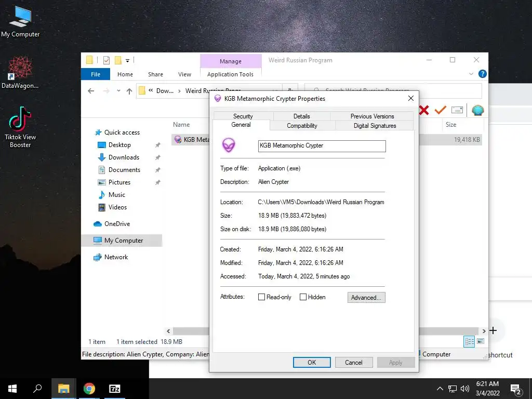Click OK in the Properties dialog

click(x=312, y=362)
